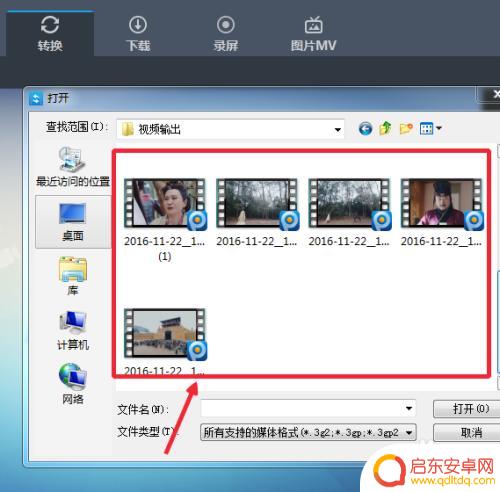Open 网络 in the places sidebar
This screenshot has height=492, width=500.
coord(73,384)
